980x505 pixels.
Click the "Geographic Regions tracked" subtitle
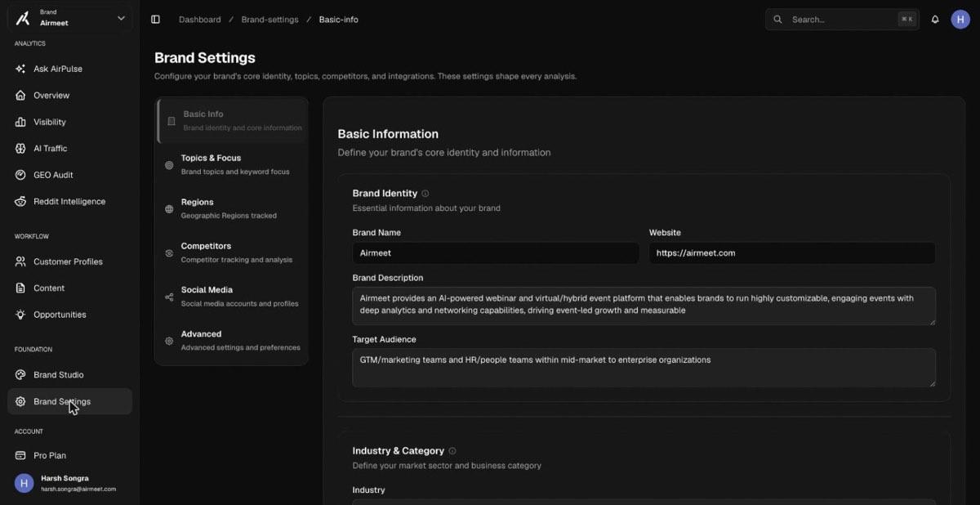coord(229,216)
